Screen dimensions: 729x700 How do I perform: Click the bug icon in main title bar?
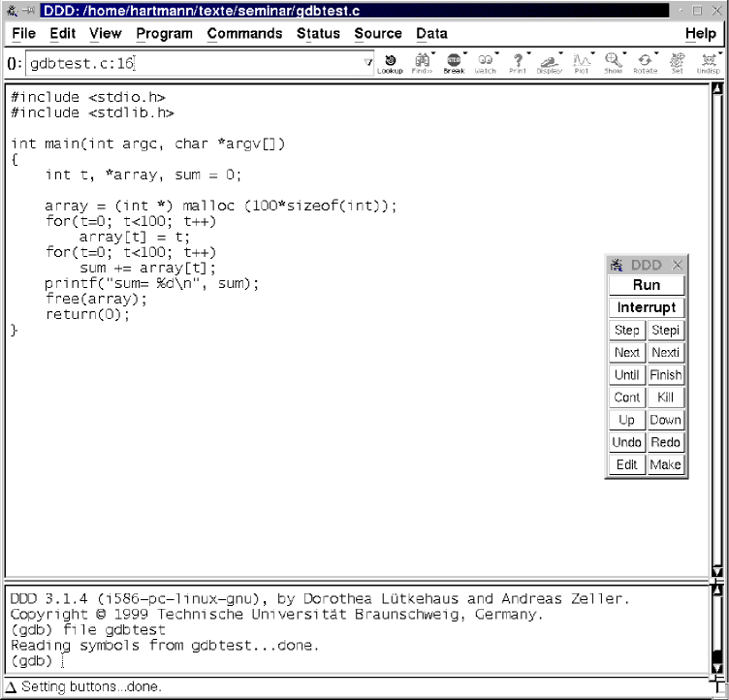point(12,11)
